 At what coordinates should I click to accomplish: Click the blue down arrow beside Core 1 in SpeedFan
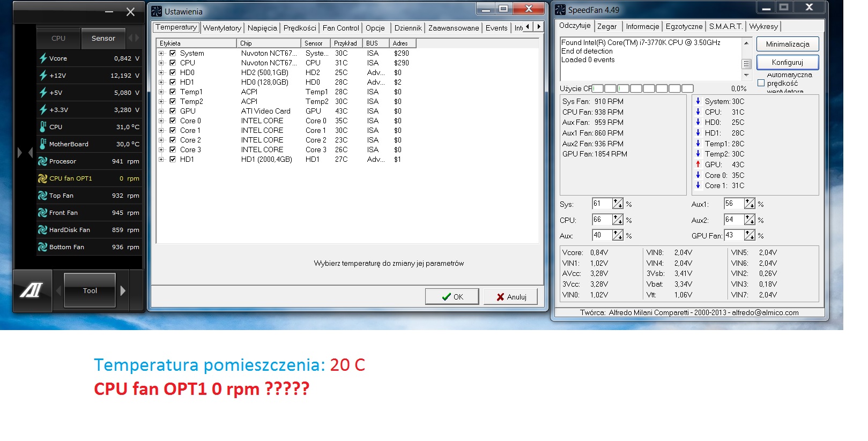(x=698, y=185)
